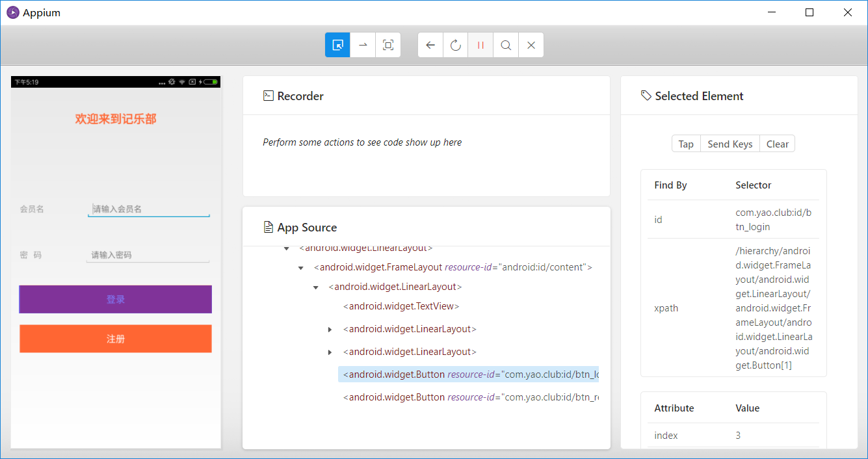The width and height of the screenshot is (868, 459).
Task: Activate Select Elements mode icon
Action: (337, 45)
